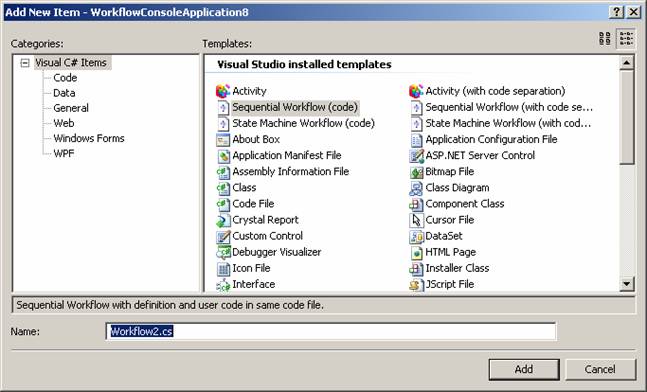
Task: Click the Sequential Workflow (with code separation) icon
Action: [416, 107]
